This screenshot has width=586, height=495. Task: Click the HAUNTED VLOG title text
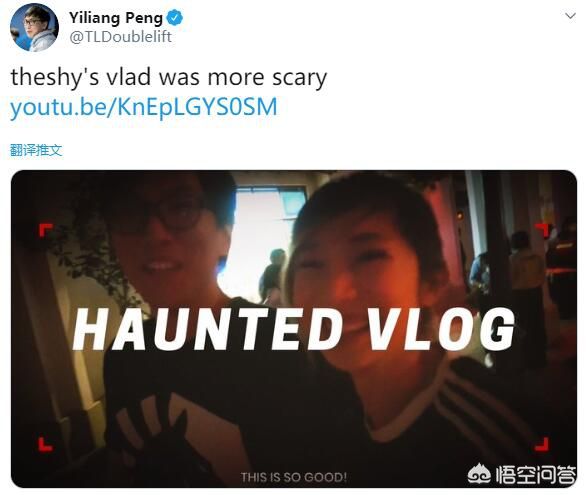(x=294, y=330)
